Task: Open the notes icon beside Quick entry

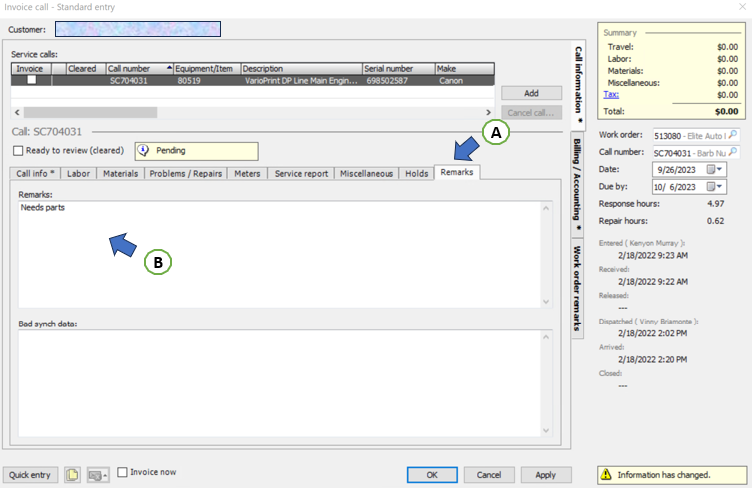Action: point(72,475)
